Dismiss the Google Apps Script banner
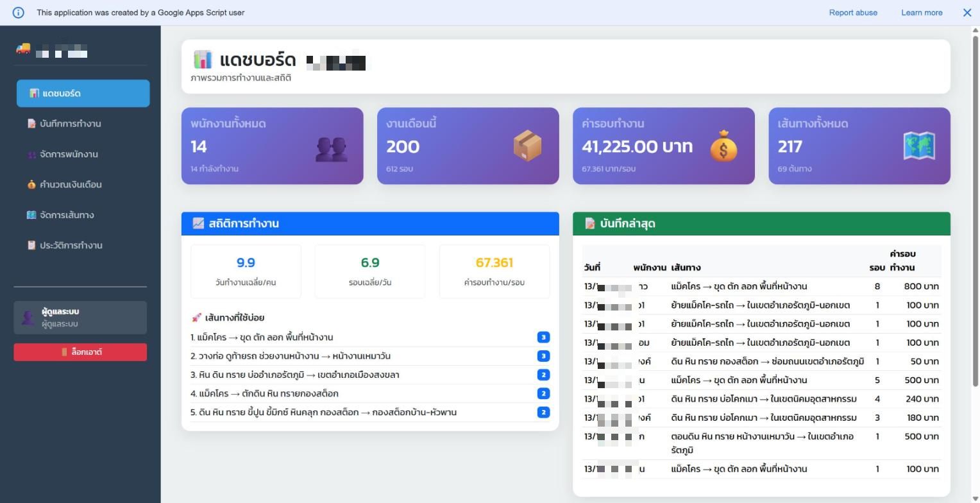The height and width of the screenshot is (503, 980). click(967, 12)
